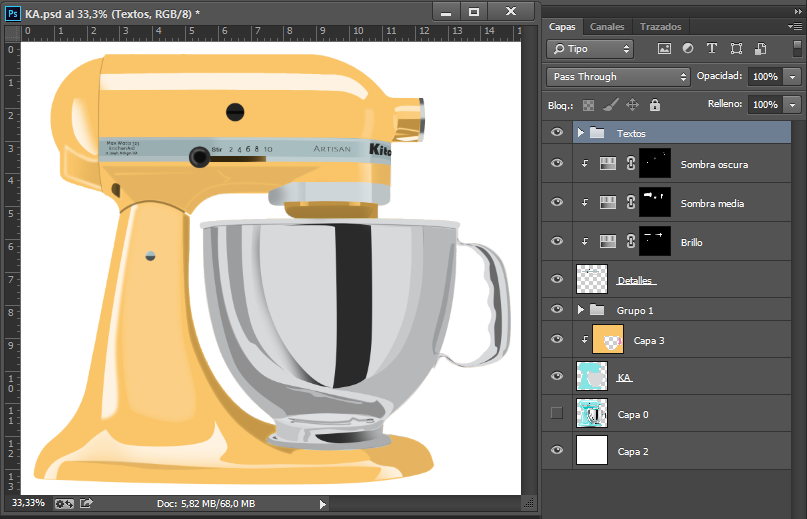
Task: Expand the Textos layer group
Action: point(580,132)
